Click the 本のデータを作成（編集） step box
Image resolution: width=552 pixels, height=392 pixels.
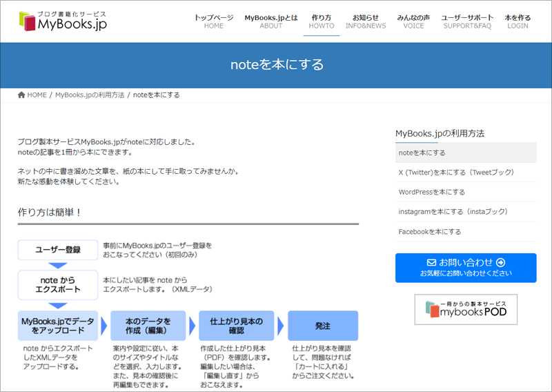(x=148, y=326)
